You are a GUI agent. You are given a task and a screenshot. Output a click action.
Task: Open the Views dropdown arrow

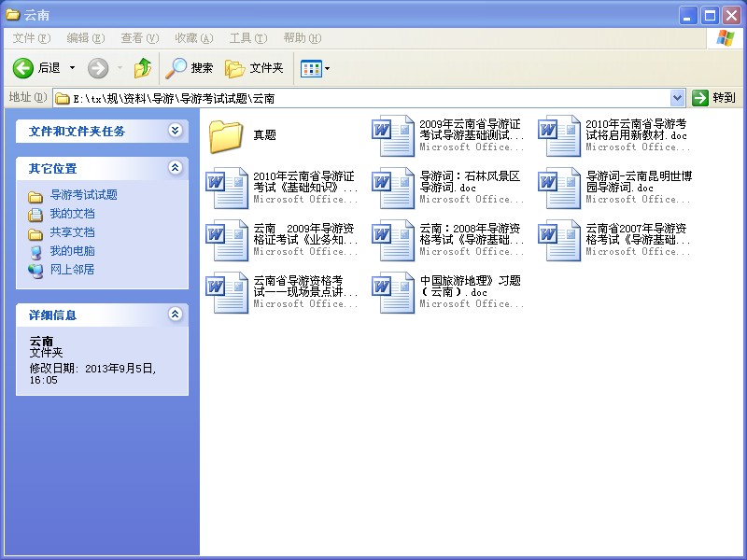[328, 68]
